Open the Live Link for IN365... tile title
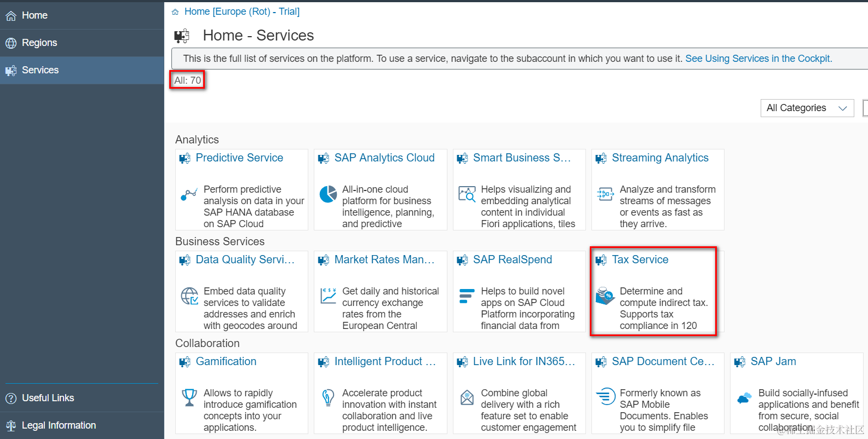Image resolution: width=868 pixels, height=439 pixels. (524, 361)
